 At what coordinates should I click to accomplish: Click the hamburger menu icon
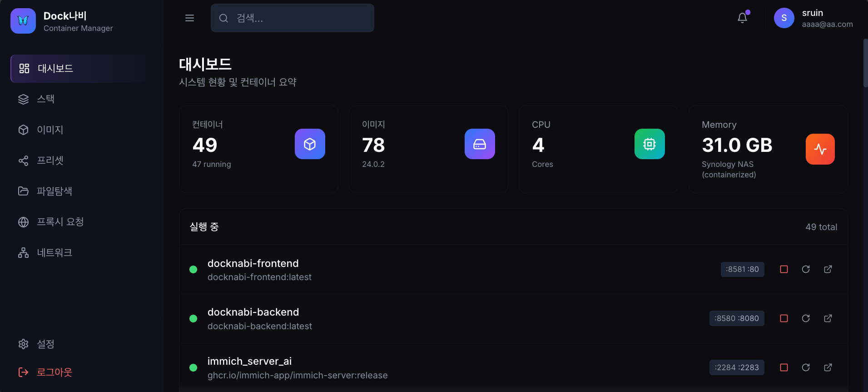point(189,18)
